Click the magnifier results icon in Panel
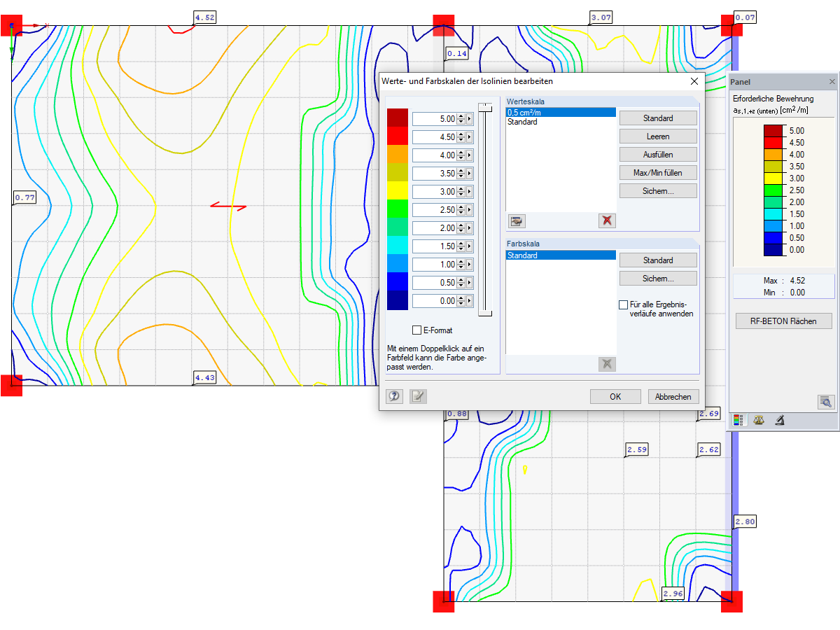This screenshot has width=840, height=630. tap(826, 402)
